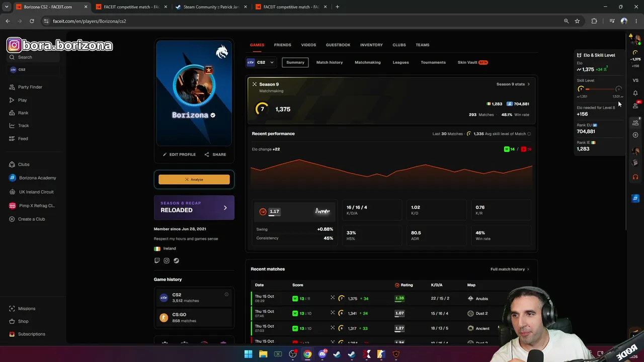
Task: Select the Match history sub-tab
Action: point(330,62)
